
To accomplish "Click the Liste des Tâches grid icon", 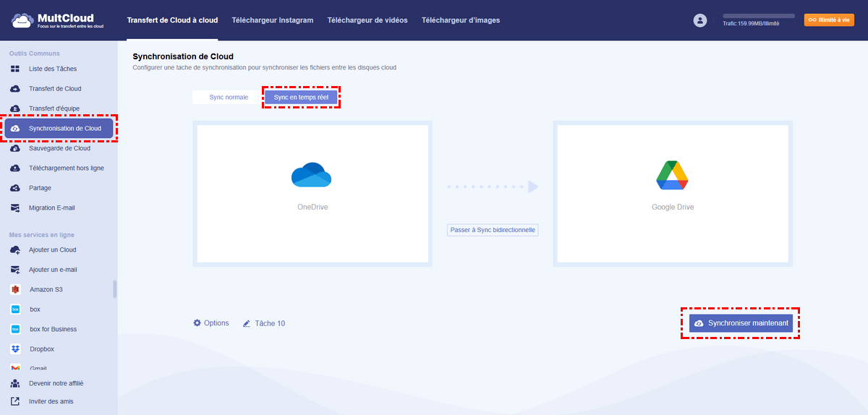I will 15,69.
